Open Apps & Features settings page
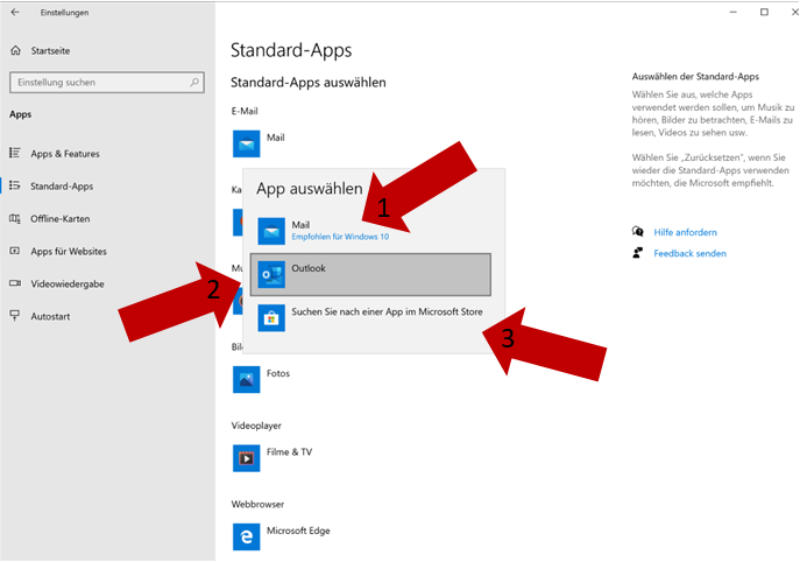Image resolution: width=800 pixels, height=562 pixels. [65, 154]
